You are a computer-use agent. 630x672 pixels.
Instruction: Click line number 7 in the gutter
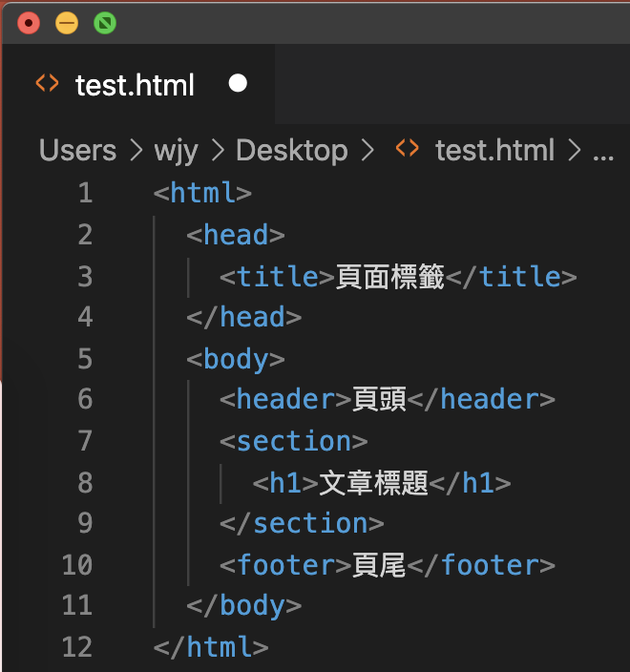coord(85,441)
